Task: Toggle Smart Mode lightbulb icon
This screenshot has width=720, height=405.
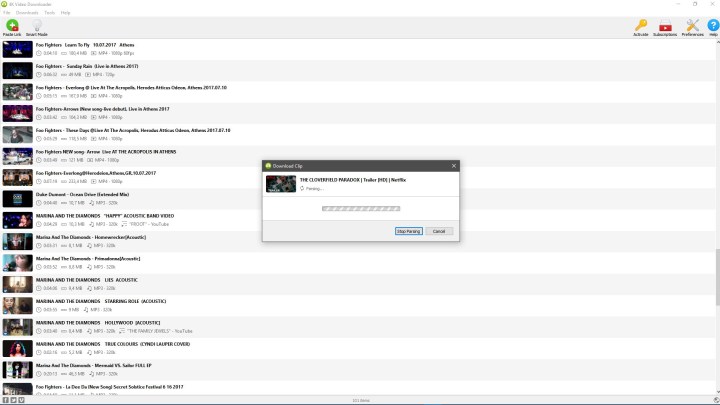Action: (36, 26)
